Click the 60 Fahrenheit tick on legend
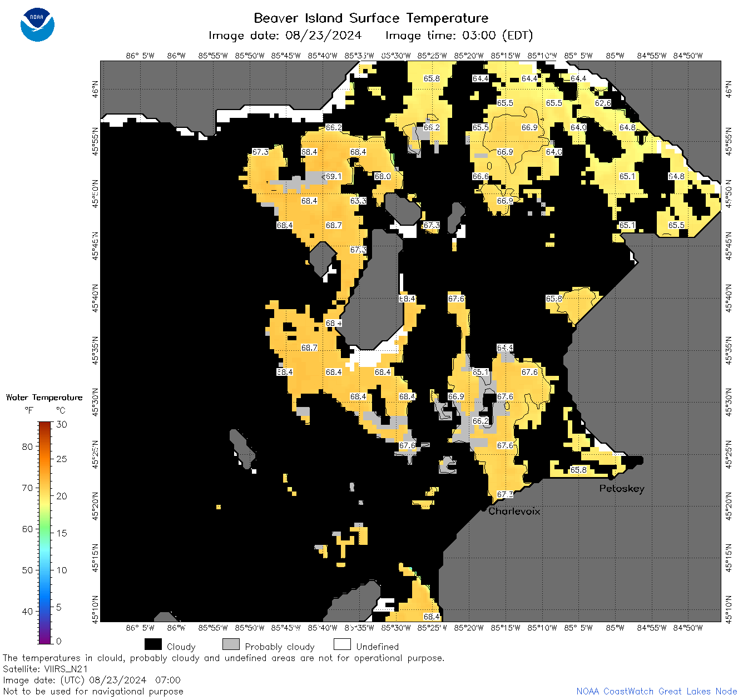This screenshot has width=743, height=700. point(27,529)
